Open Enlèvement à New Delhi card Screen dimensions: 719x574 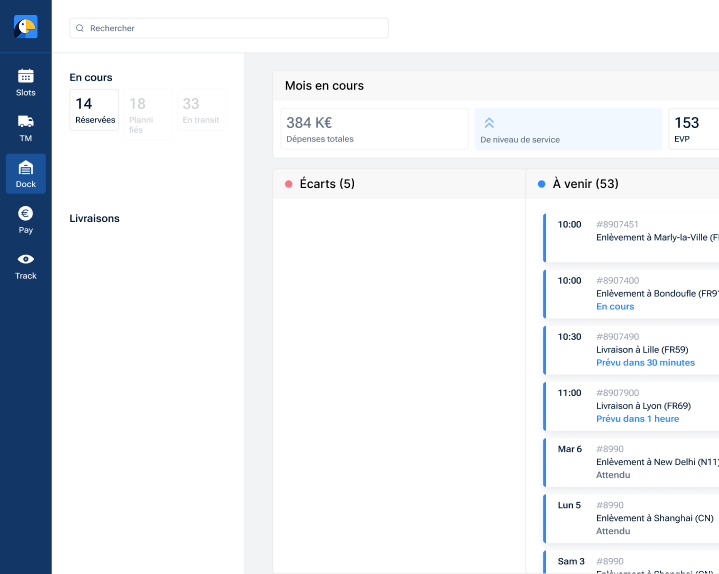click(x=631, y=462)
